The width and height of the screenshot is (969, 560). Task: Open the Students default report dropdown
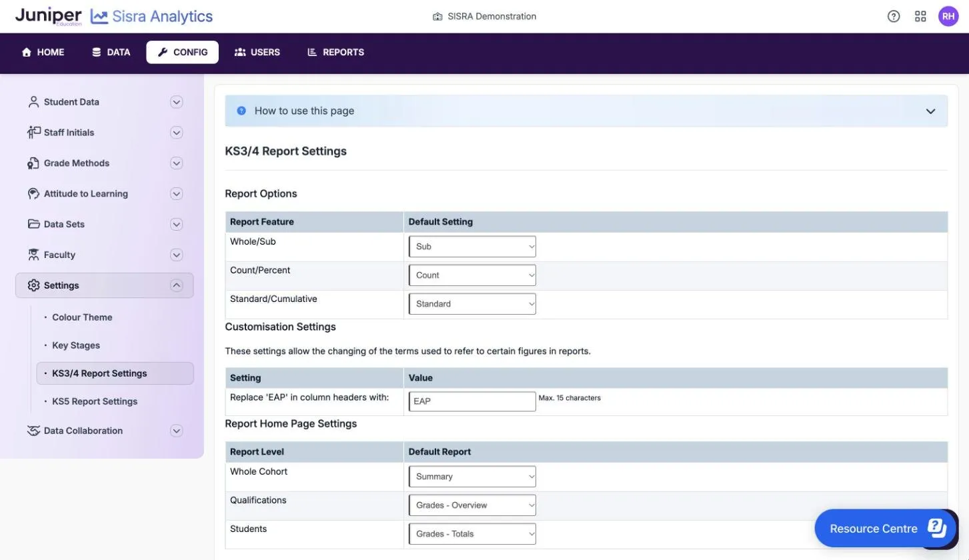coord(472,534)
